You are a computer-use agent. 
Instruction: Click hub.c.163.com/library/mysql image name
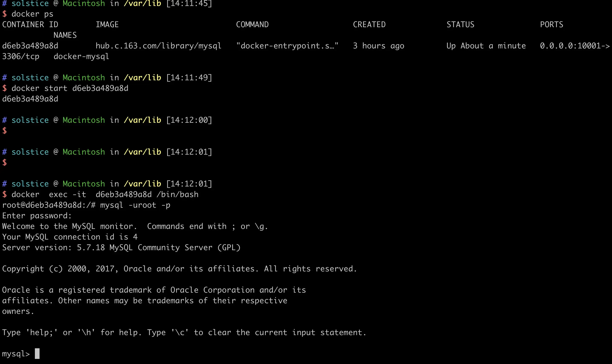point(158,46)
